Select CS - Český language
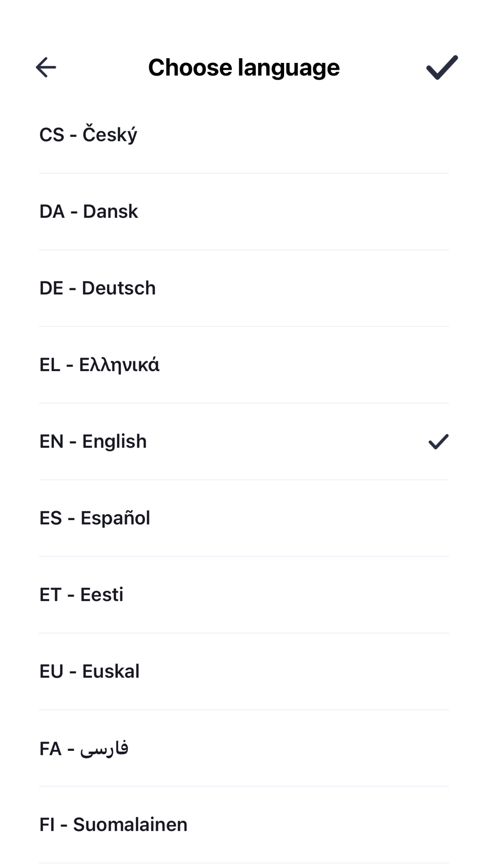 pyautogui.click(x=244, y=135)
